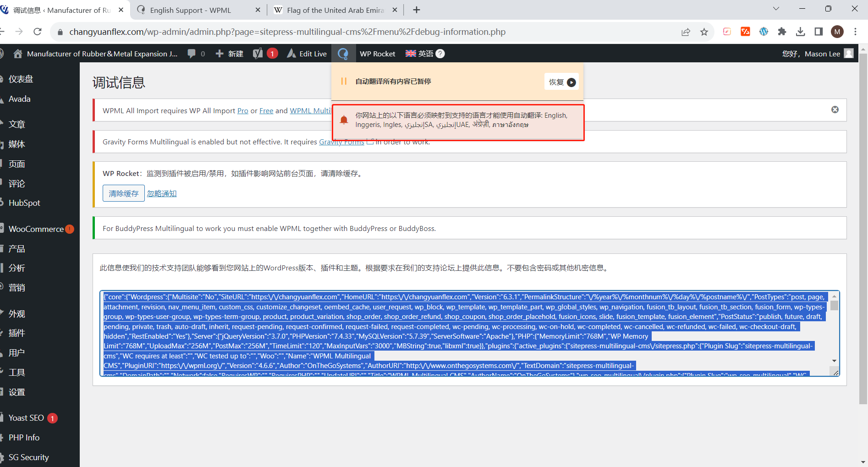
Task: Toggle the browser side panel icon
Action: click(819, 32)
